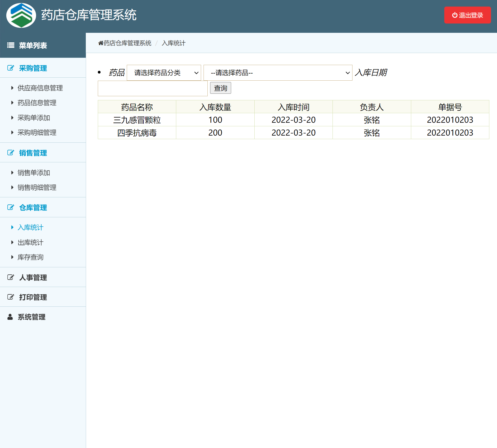This screenshot has height=448, width=497.
Task: Click the edit icon next to 销售管理
Action: [x=10, y=153]
